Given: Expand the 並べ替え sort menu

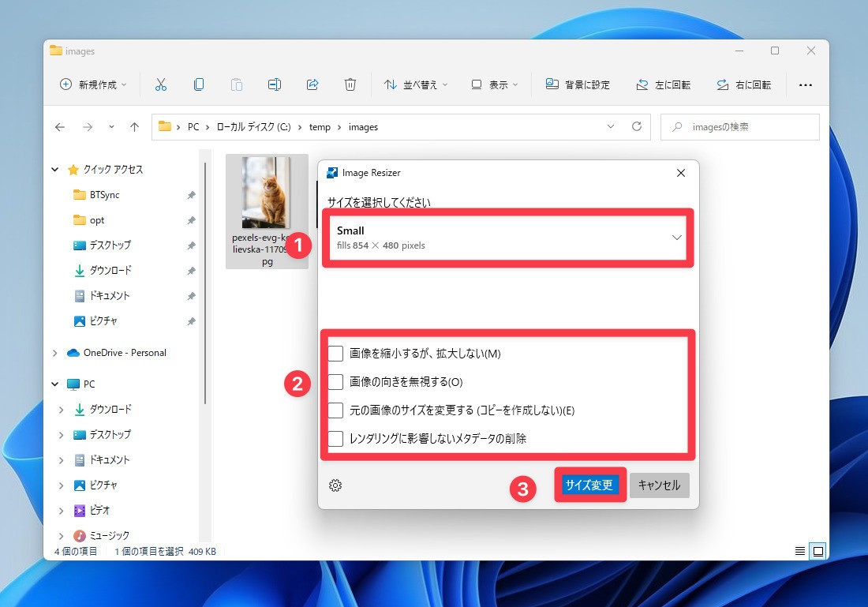Looking at the screenshot, I should coord(415,84).
